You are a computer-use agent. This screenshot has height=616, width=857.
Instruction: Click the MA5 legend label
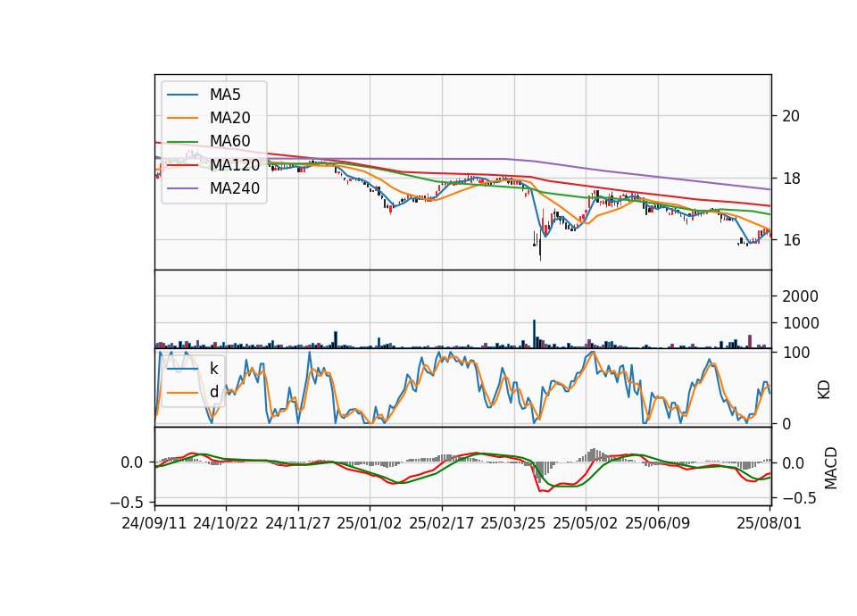pos(225,95)
